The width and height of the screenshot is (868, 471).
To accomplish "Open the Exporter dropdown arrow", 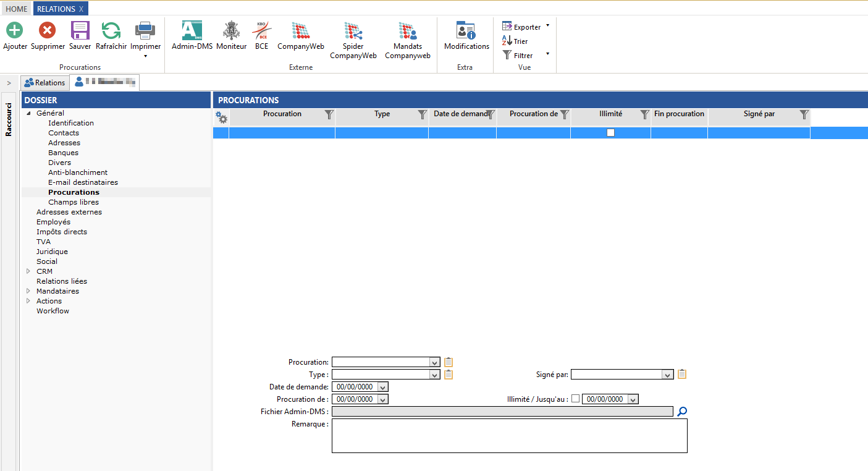I will click(547, 26).
